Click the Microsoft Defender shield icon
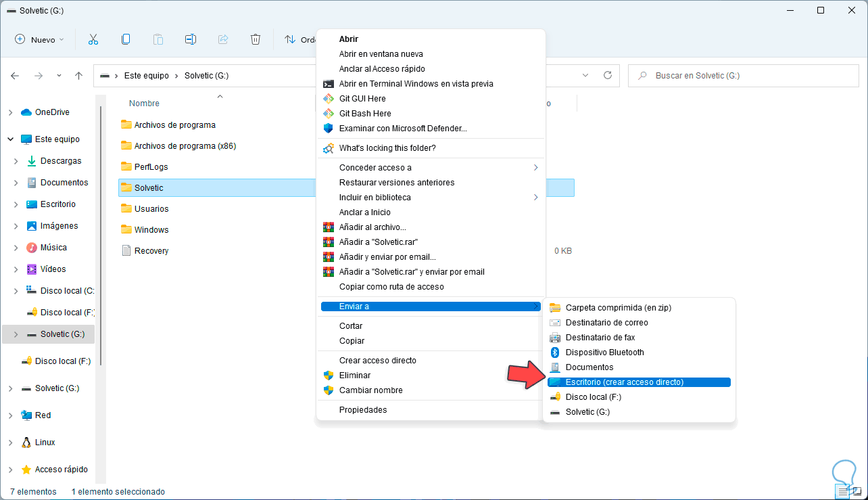The image size is (868, 500). tap(329, 129)
